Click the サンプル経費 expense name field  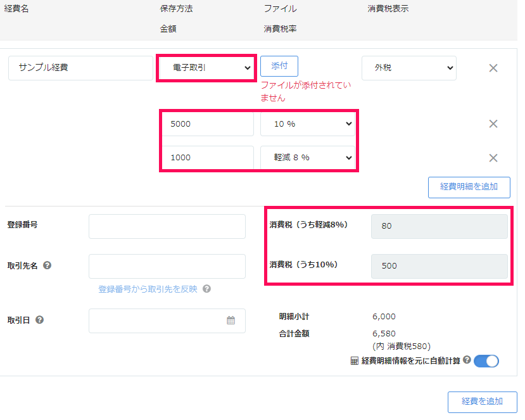tap(80, 67)
